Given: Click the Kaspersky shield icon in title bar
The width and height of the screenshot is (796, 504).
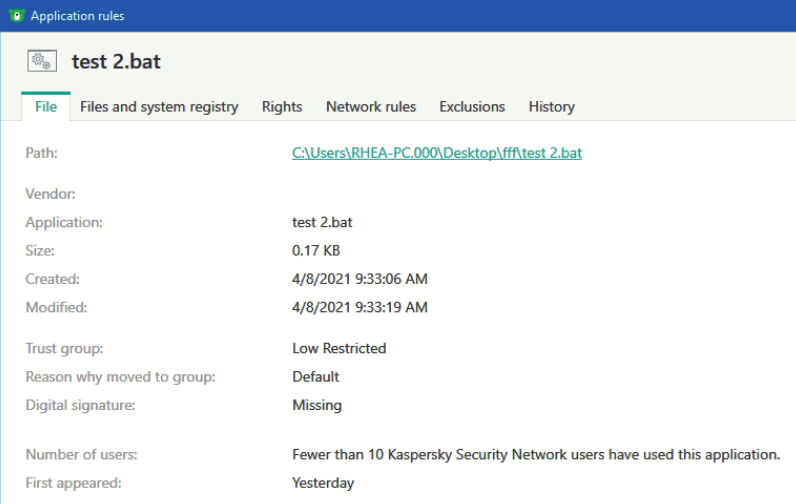Looking at the screenshot, I should [15, 16].
